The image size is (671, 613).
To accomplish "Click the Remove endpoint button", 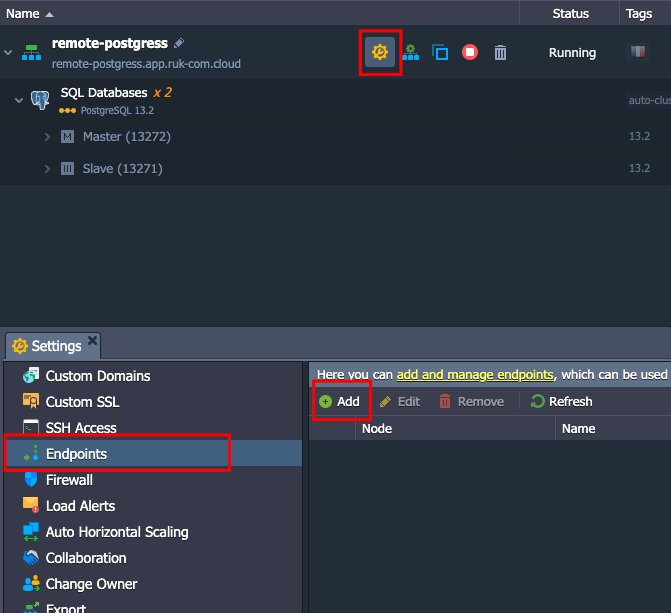I will 472,402.
